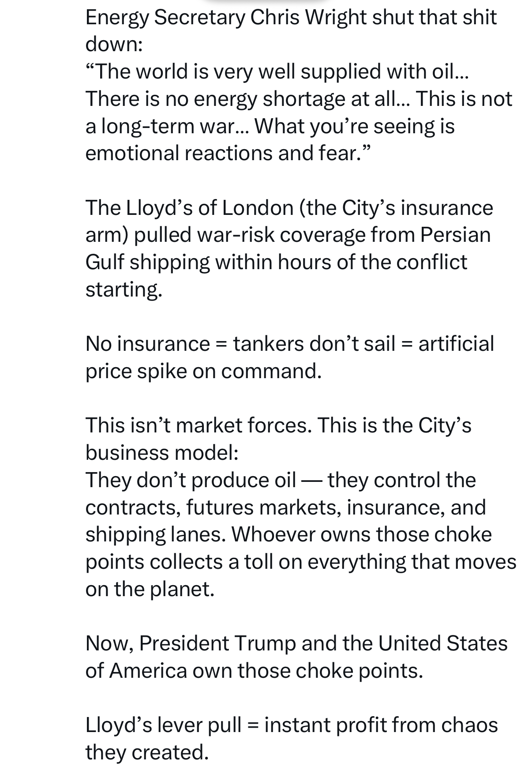Click the text "emotional reactions and fear."
532x770 pixels.
coord(228,153)
